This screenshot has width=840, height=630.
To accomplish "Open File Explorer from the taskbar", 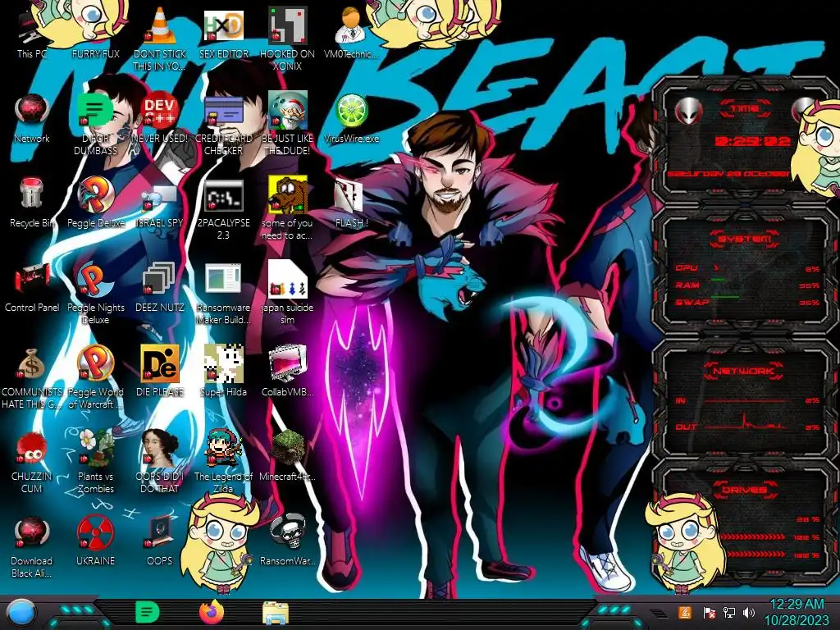I will pyautogui.click(x=276, y=614).
